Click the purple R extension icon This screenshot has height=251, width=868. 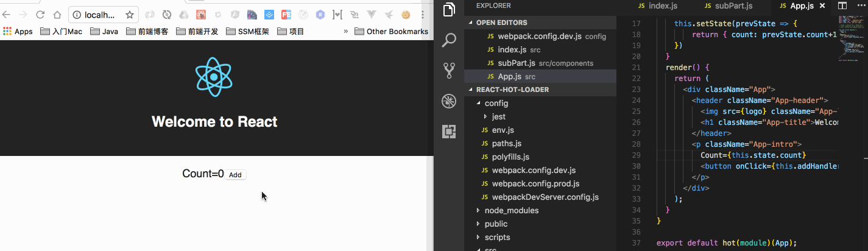(320, 15)
